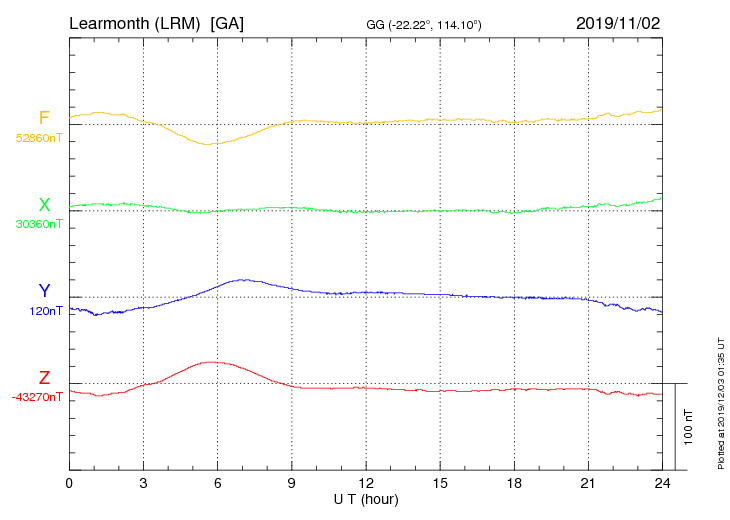This screenshot has width=730, height=520.
Task: Click the 2019/11/02 date label
Action: (618, 22)
